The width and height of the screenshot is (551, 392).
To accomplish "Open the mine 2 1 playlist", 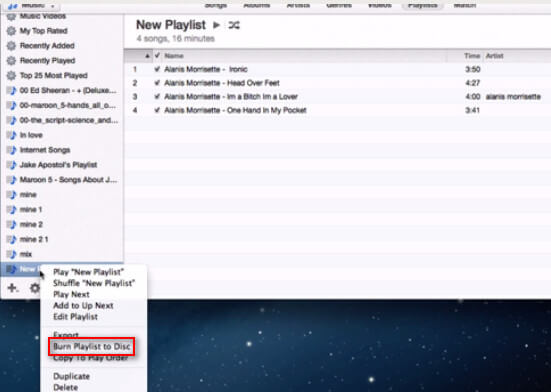I will (x=34, y=239).
